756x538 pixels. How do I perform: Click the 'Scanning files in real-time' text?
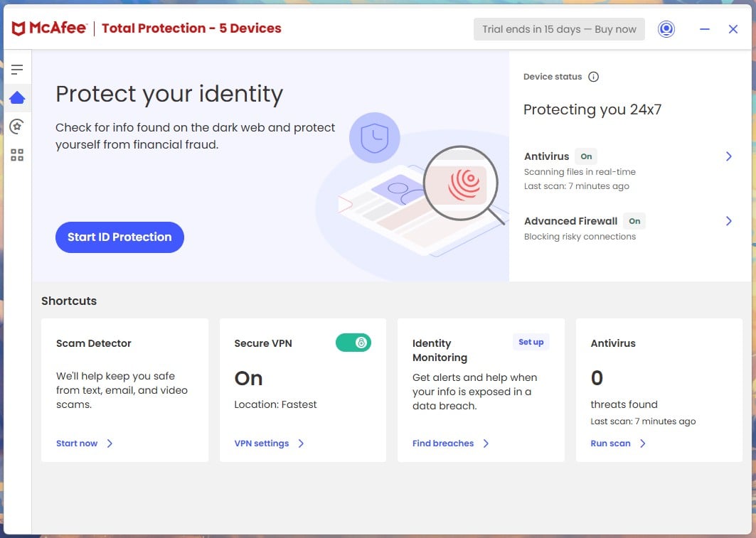coord(580,172)
